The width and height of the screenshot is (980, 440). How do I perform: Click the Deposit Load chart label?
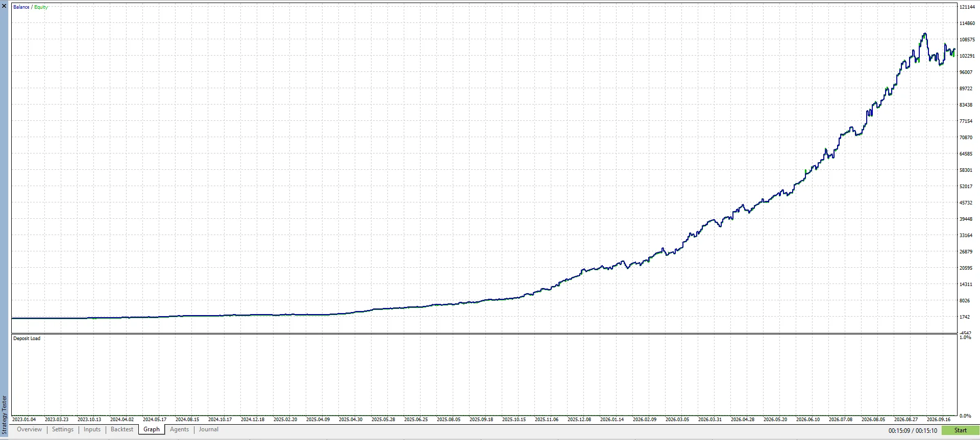(x=27, y=339)
